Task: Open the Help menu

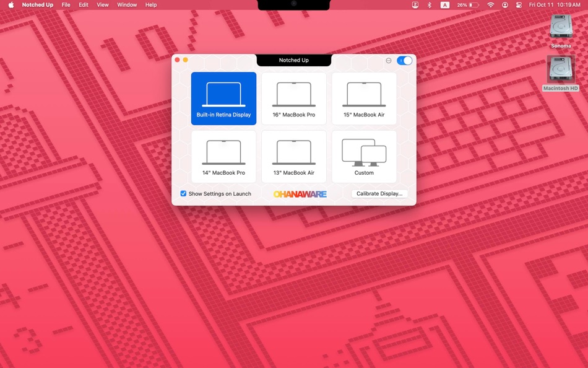Action: click(151, 5)
